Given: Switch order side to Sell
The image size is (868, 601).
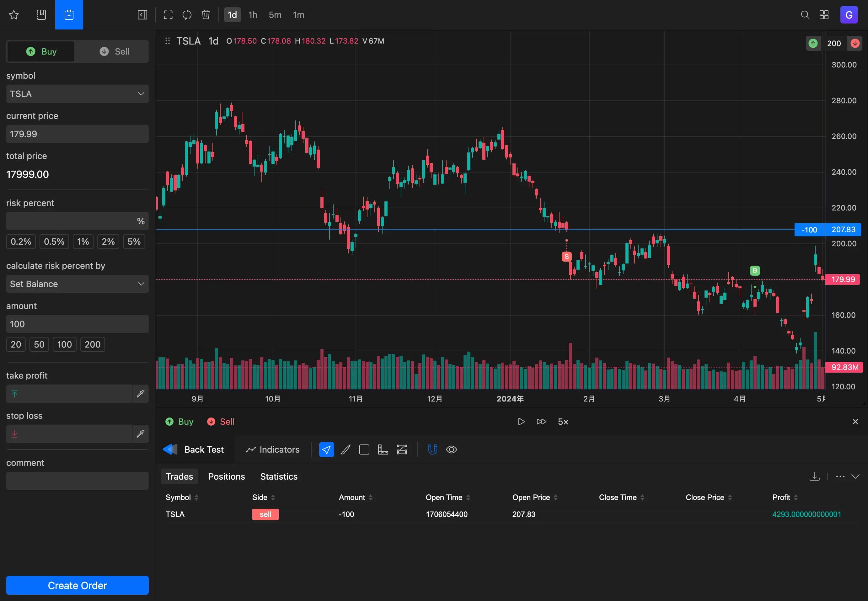Looking at the screenshot, I should pyautogui.click(x=114, y=51).
